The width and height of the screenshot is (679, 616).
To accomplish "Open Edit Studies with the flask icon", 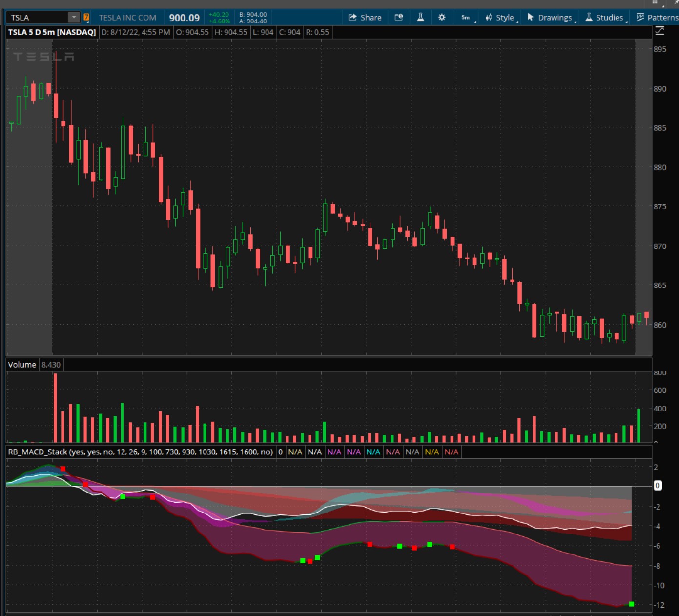I will tap(420, 18).
